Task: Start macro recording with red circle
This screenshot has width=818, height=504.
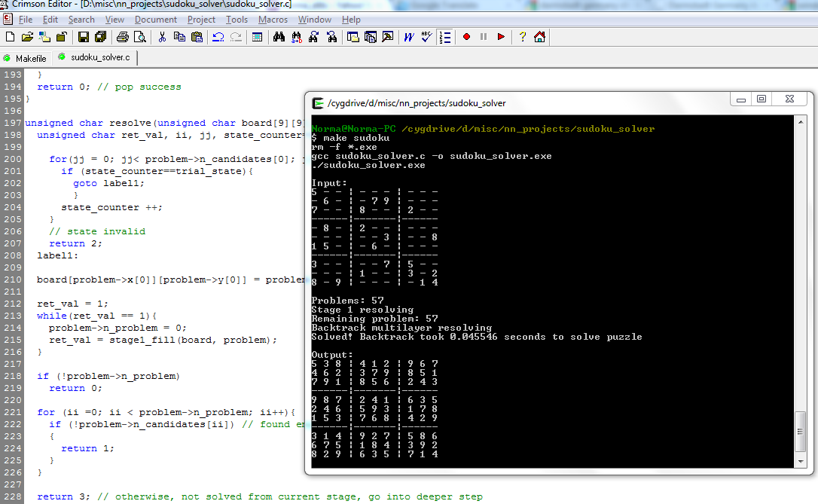Action: pyautogui.click(x=466, y=37)
